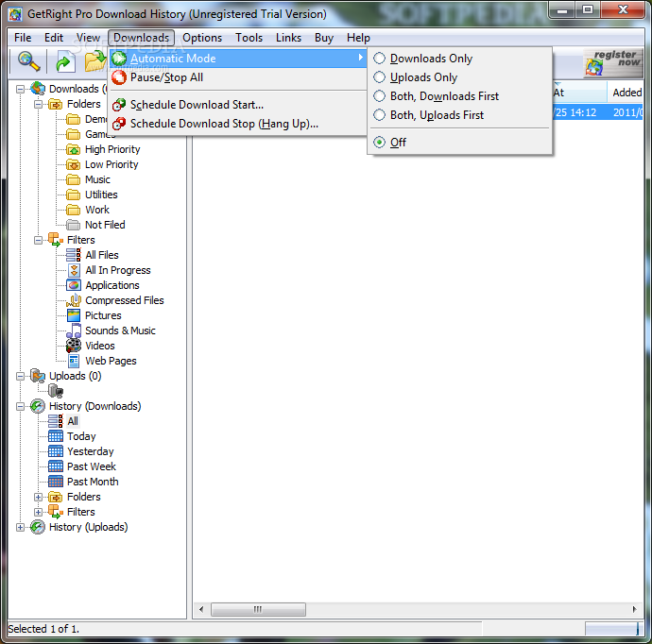Click the Uploads globe icon

(38, 376)
